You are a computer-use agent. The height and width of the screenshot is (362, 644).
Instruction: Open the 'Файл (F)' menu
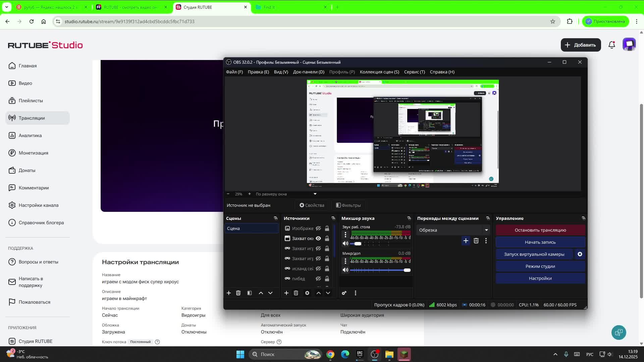tap(234, 72)
